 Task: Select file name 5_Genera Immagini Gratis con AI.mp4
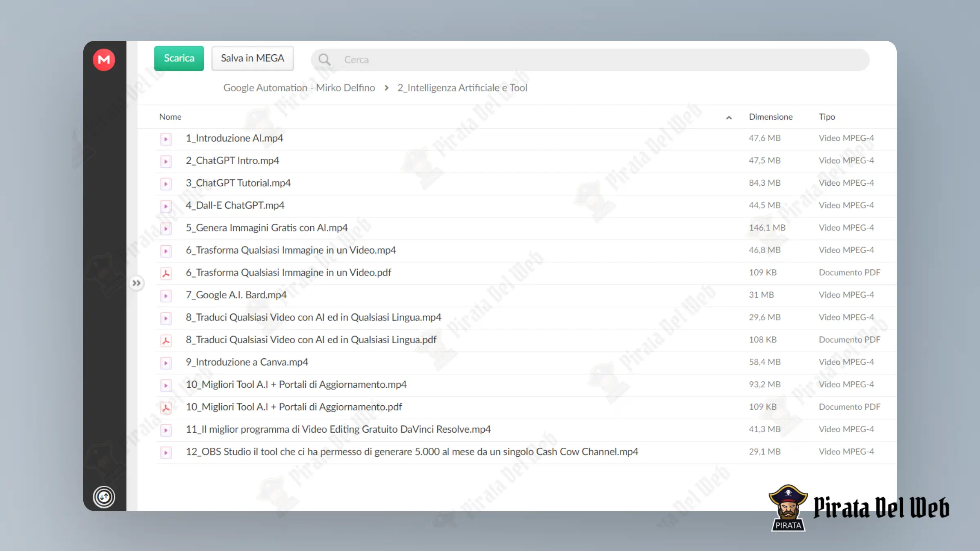(267, 228)
